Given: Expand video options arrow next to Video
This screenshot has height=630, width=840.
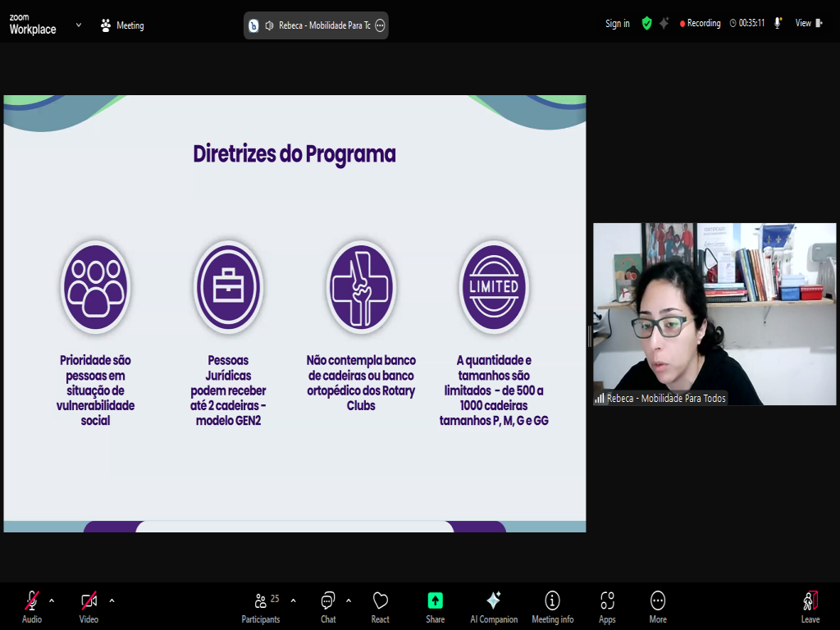Looking at the screenshot, I should (112, 600).
